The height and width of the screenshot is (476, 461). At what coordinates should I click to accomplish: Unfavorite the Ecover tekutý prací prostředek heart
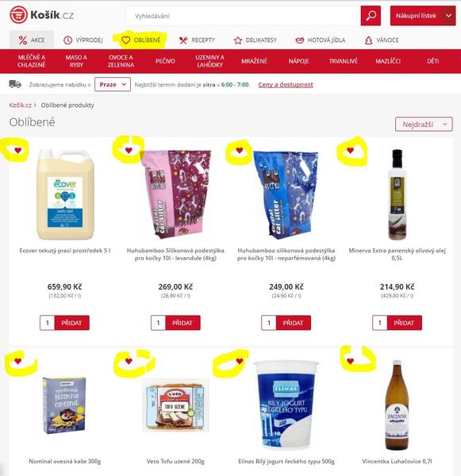click(18, 150)
